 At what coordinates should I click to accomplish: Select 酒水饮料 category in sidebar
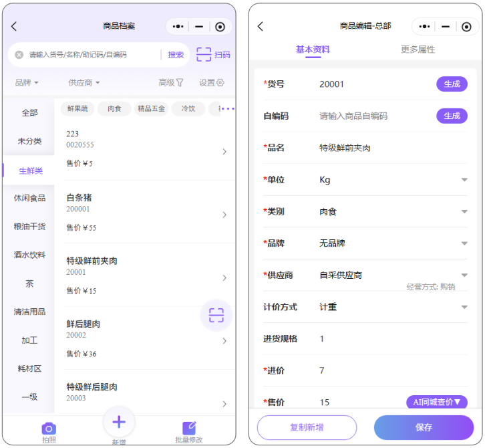tap(29, 255)
